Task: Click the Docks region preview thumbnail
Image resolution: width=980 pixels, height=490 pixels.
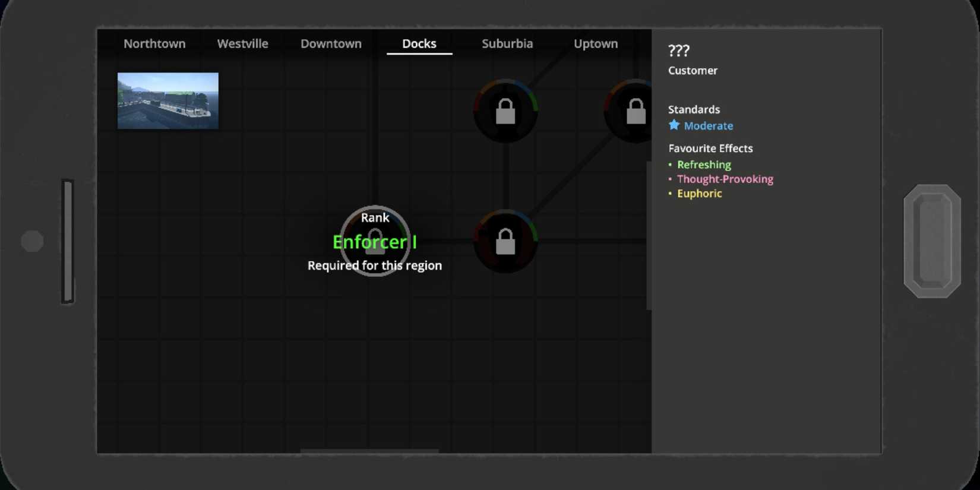Action: pos(168,100)
